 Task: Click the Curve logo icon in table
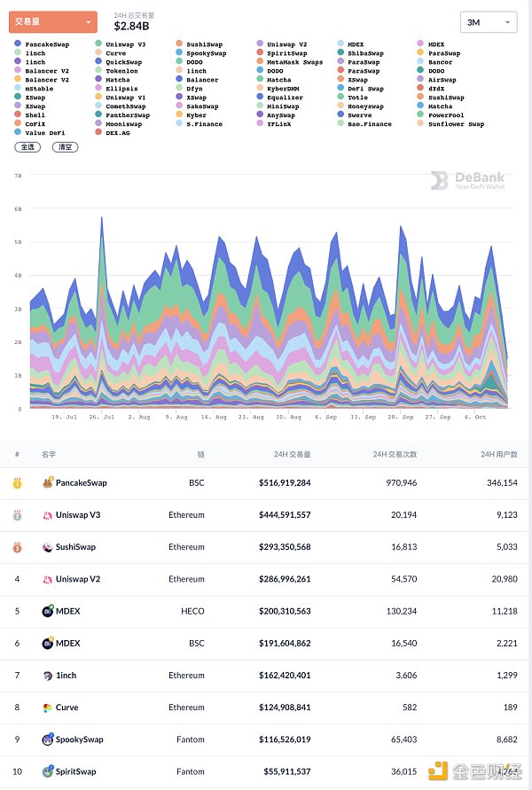click(x=48, y=708)
